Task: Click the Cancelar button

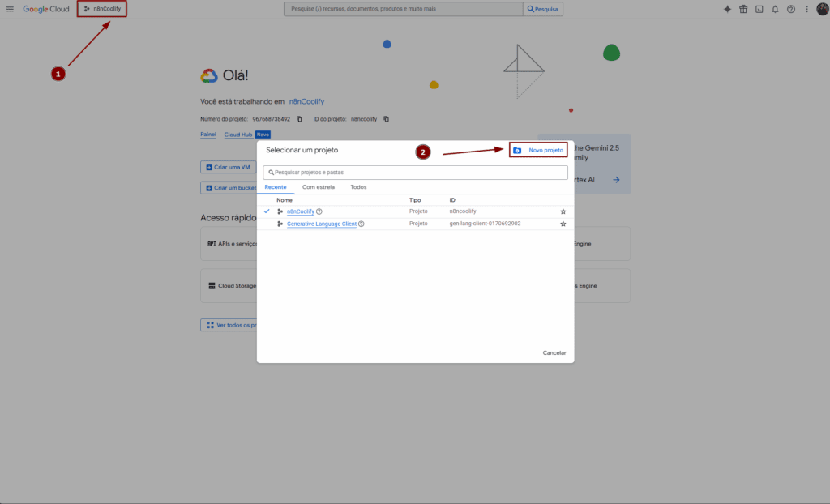Action: point(554,352)
